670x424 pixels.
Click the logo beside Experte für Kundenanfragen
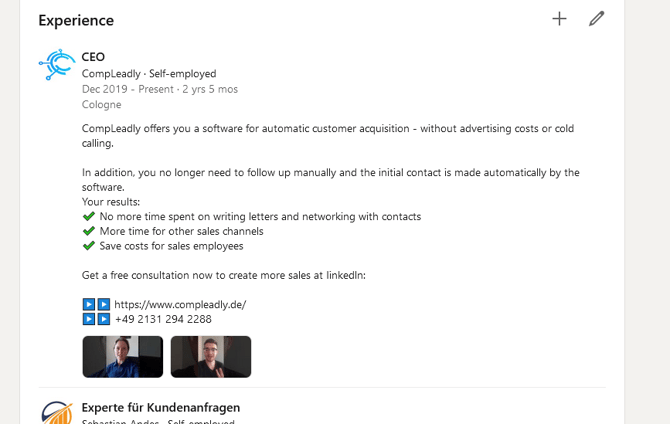pos(57,413)
